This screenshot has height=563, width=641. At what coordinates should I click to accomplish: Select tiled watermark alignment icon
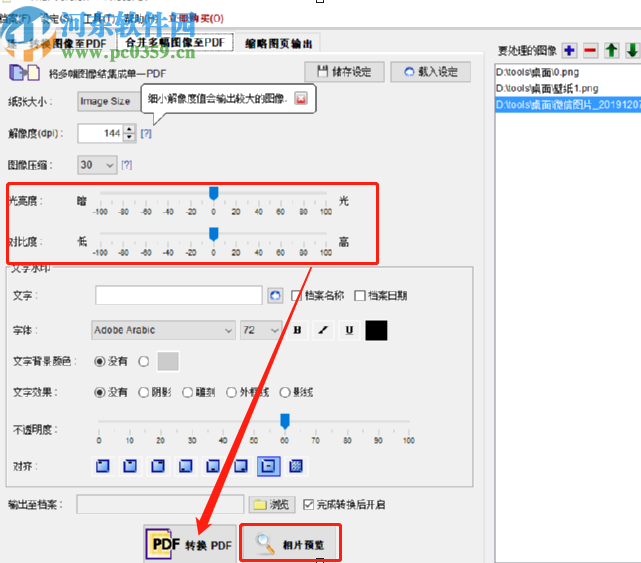coord(296,466)
